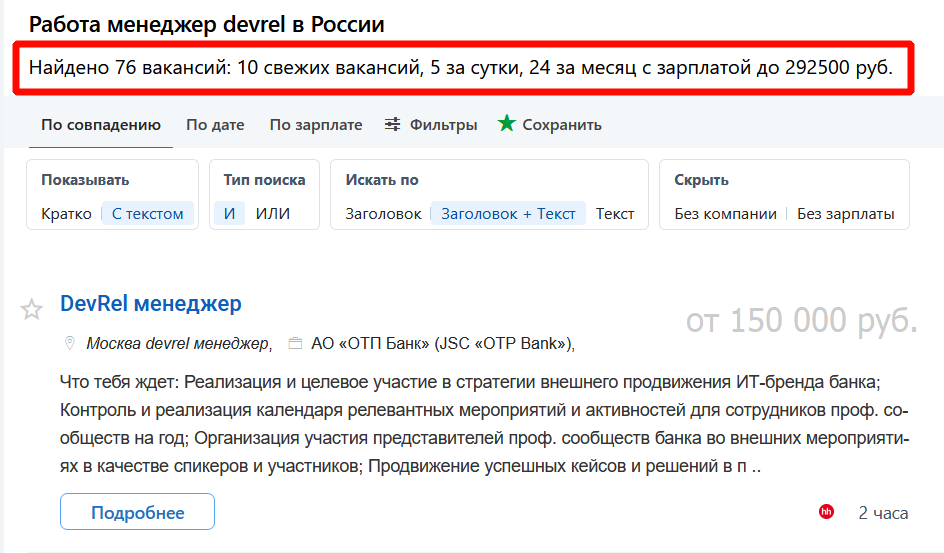Screen dimensions: 944x553
Task: Search by Текст only
Action: coord(615,213)
